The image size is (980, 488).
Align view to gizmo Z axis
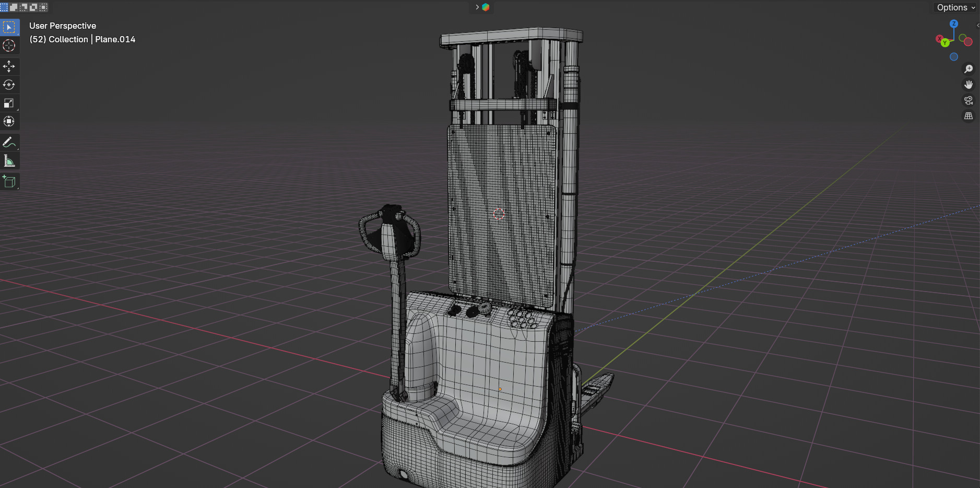954,24
